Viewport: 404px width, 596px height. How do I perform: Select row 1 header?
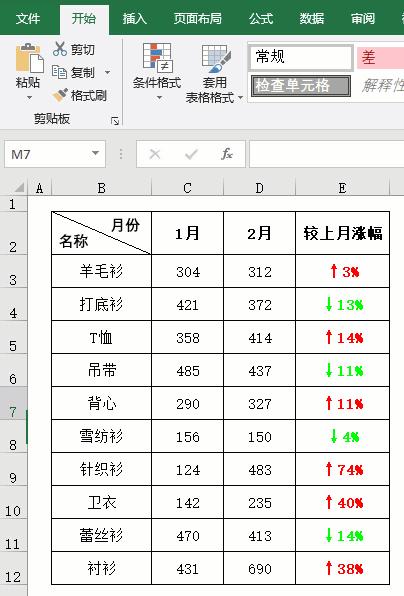point(13,204)
